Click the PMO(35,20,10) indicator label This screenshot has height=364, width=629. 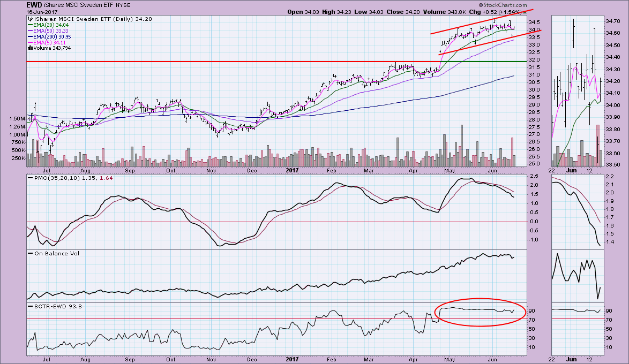56,178
